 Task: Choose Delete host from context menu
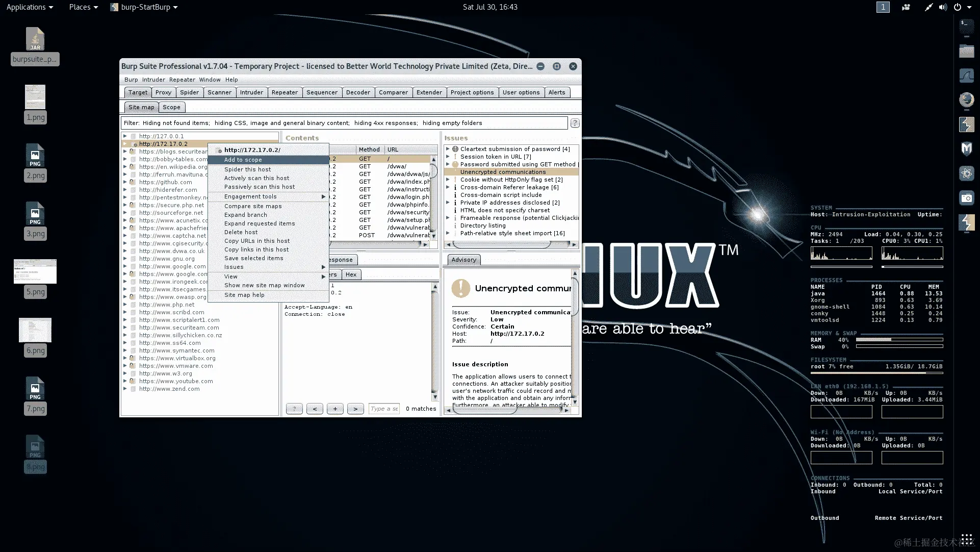tap(268, 232)
